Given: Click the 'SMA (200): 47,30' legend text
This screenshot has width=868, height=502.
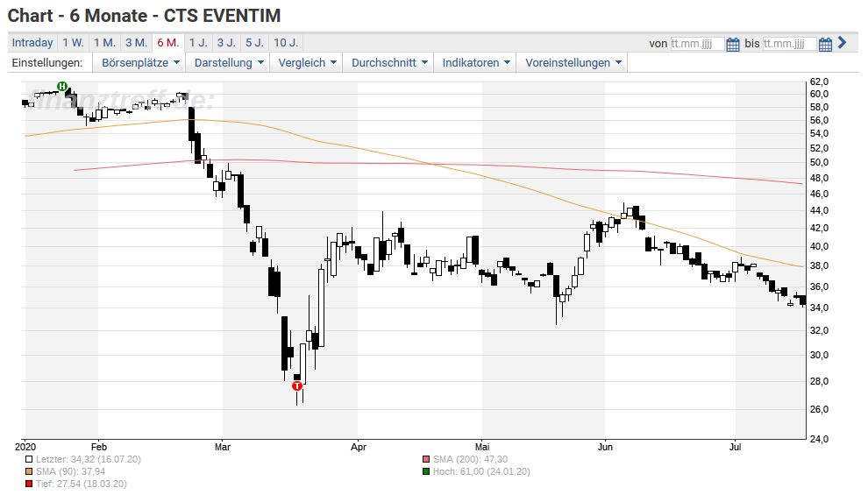Looking at the screenshot, I should click(470, 459).
